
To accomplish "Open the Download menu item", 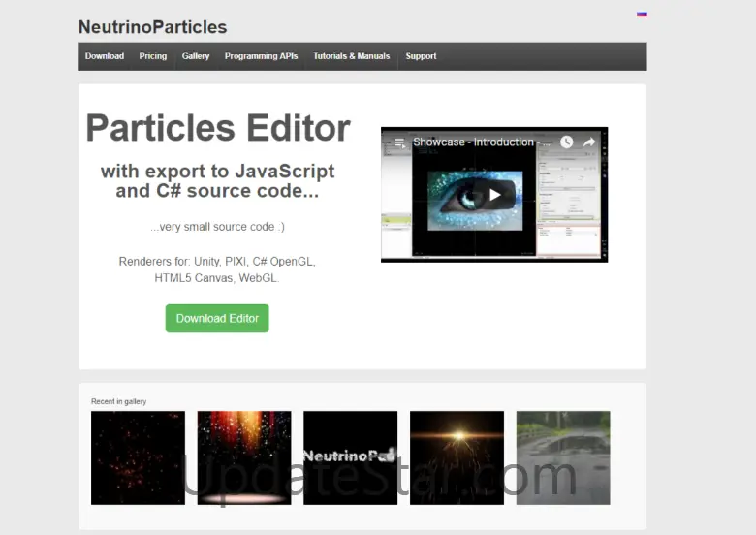I will pyautogui.click(x=105, y=56).
